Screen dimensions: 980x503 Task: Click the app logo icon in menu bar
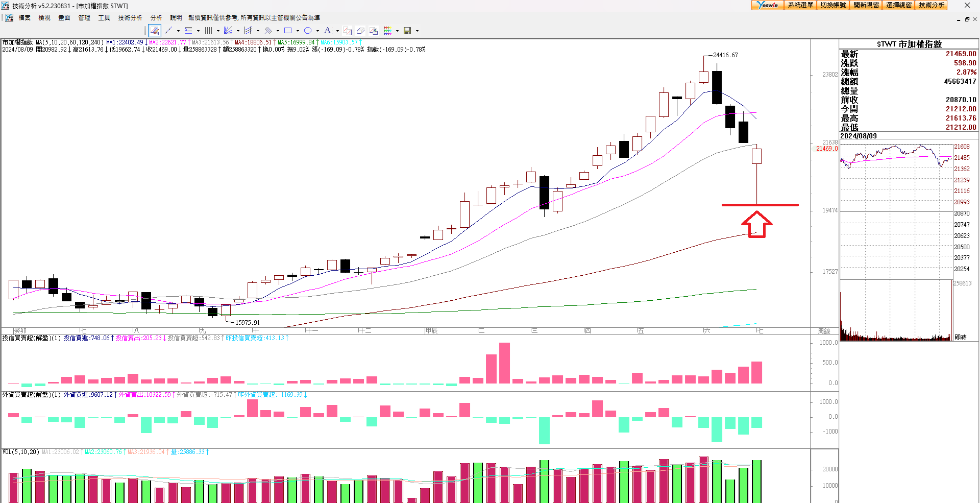[9, 17]
